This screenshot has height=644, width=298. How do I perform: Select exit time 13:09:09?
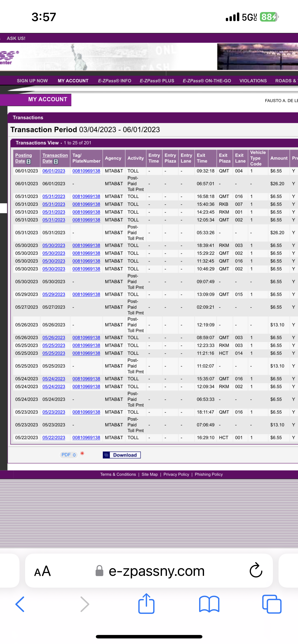(205, 294)
